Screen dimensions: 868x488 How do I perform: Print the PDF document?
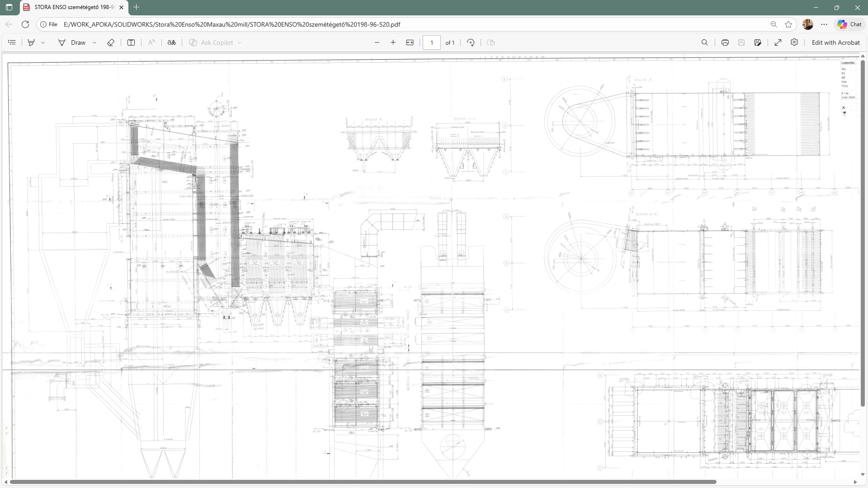[x=725, y=42]
